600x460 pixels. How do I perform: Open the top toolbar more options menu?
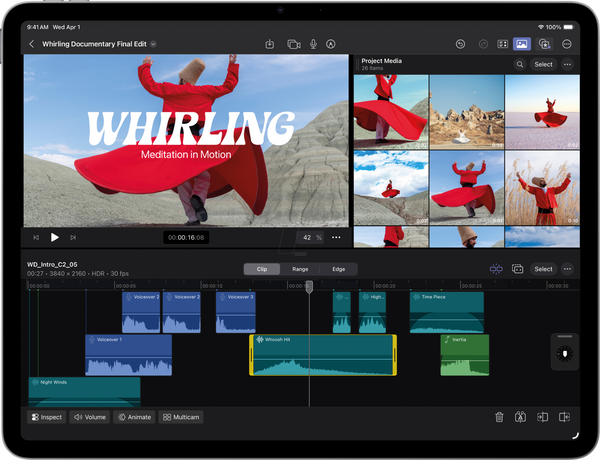(567, 44)
